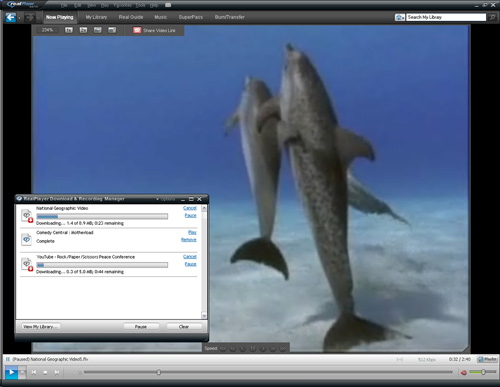Click the Share Video Link envelope icon
This screenshot has width=500, height=387.
[x=137, y=30]
